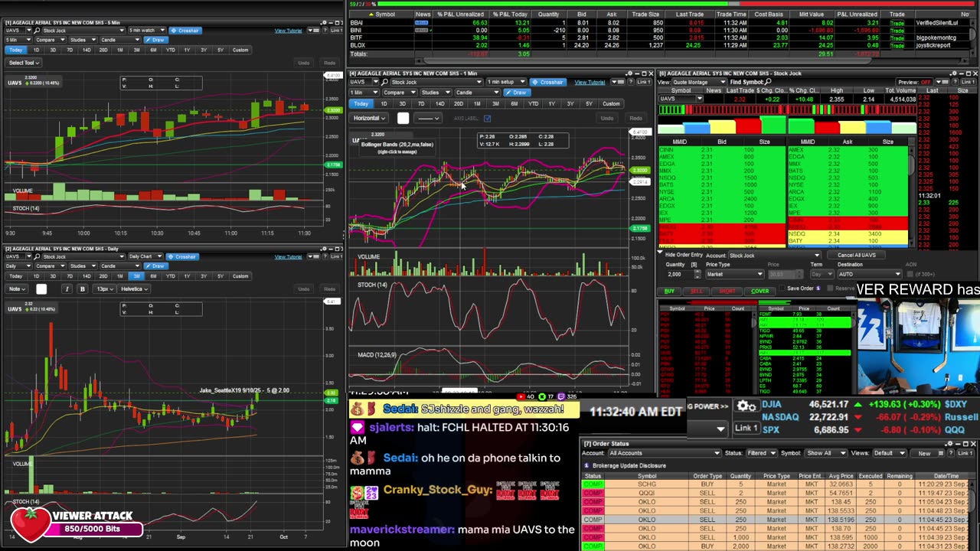The image size is (980, 551).
Task: Open the Select Tool dropdown in 5 Min chart
Action: 24,63
